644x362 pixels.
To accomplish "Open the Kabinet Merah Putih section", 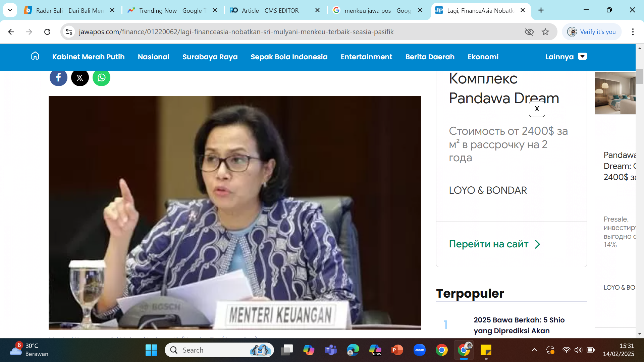I will (x=88, y=57).
